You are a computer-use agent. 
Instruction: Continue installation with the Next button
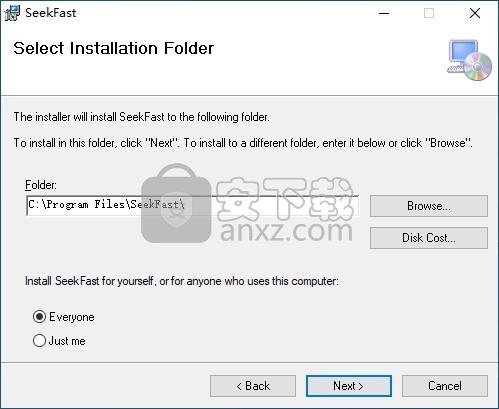pyautogui.click(x=349, y=386)
